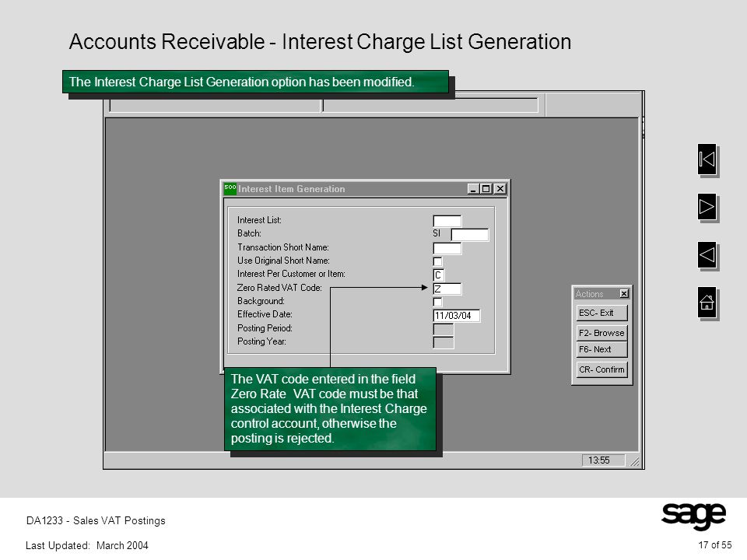Screen dimensions: 747x560
Task: Click the slide counter 17 of 55
Action: pos(714,545)
